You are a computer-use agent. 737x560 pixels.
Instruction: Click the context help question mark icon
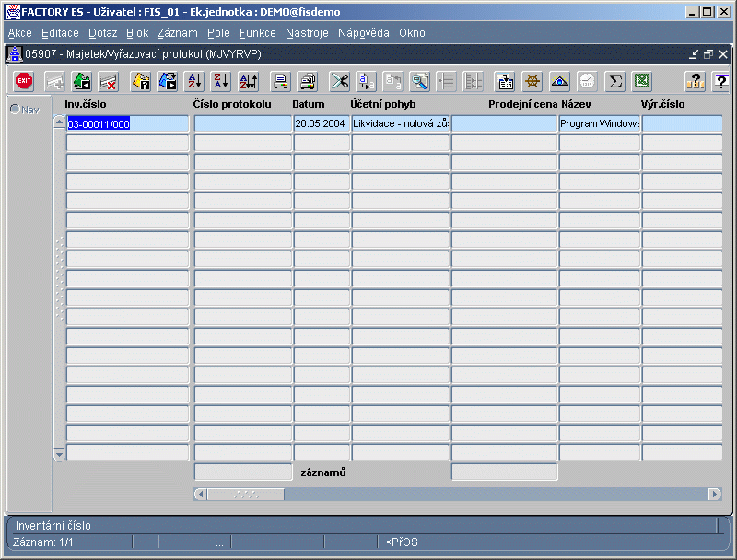[x=721, y=81]
